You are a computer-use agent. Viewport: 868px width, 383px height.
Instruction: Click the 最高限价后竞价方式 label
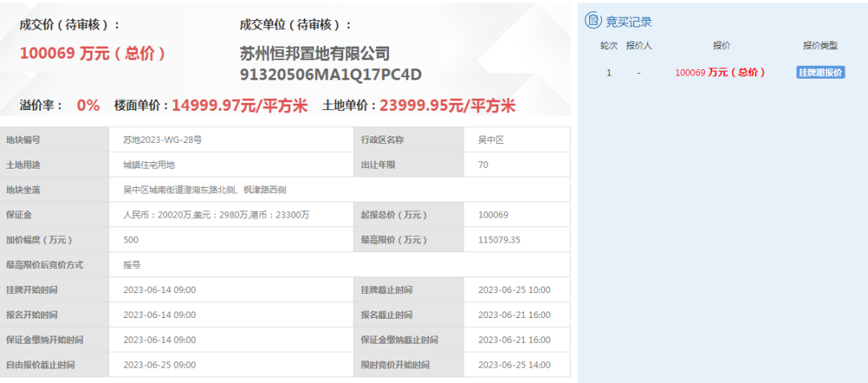pyautogui.click(x=44, y=265)
